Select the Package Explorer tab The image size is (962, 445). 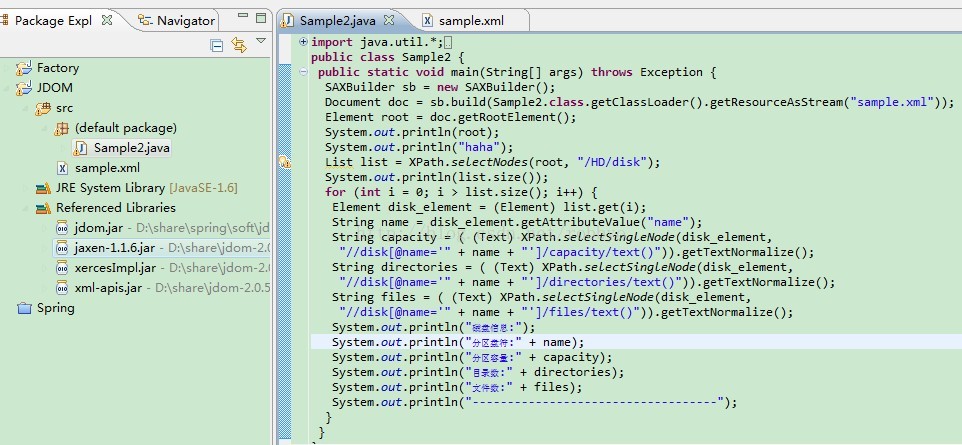[53, 20]
